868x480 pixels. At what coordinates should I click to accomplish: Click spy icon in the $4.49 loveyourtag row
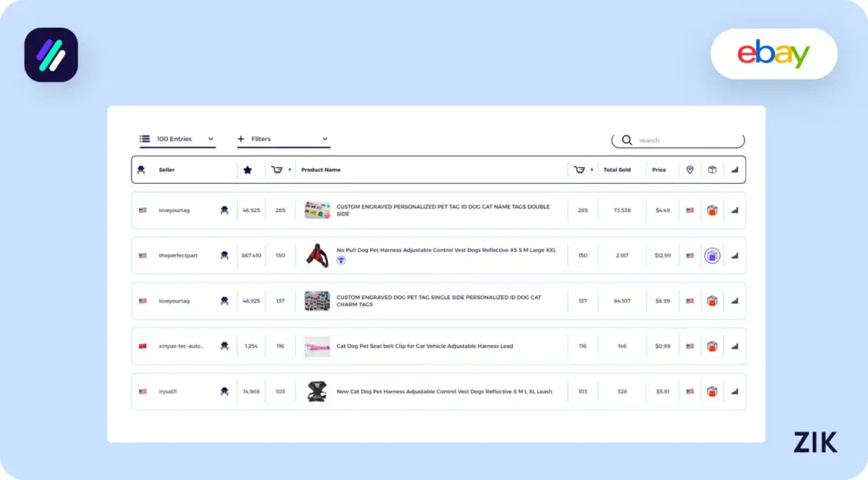(x=224, y=210)
